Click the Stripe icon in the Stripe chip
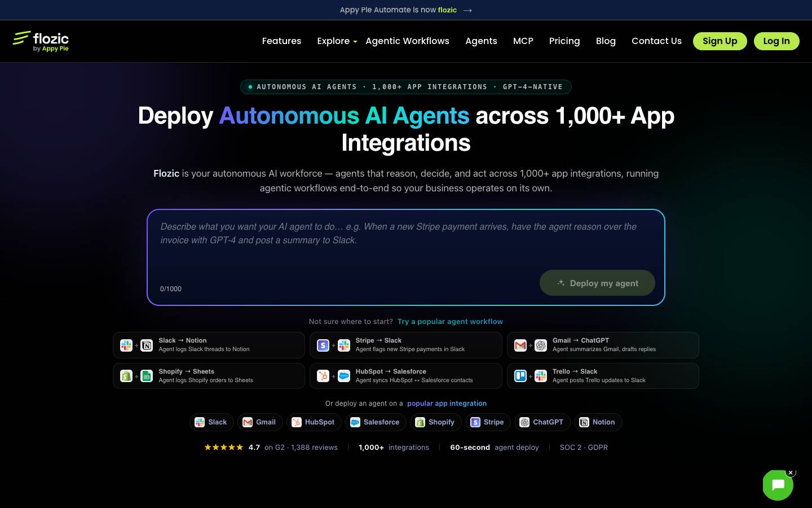Image resolution: width=812 pixels, height=508 pixels. pyautogui.click(x=475, y=422)
